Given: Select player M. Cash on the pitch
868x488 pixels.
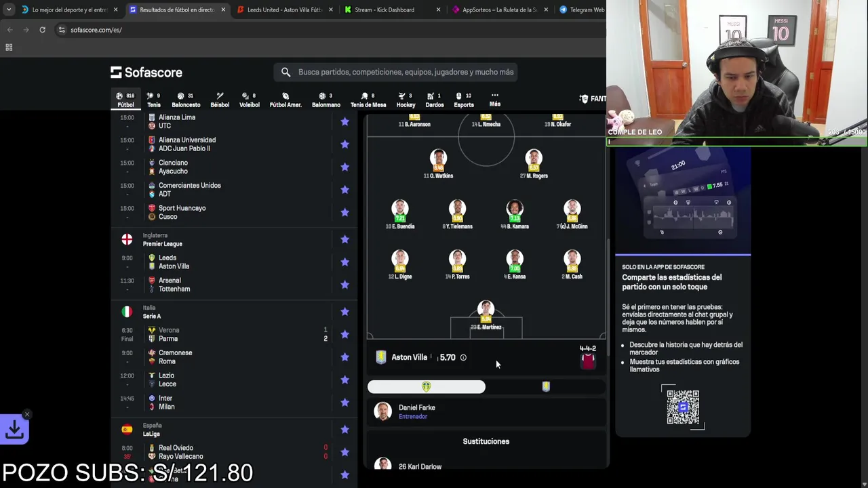Looking at the screenshot, I should point(572,265).
